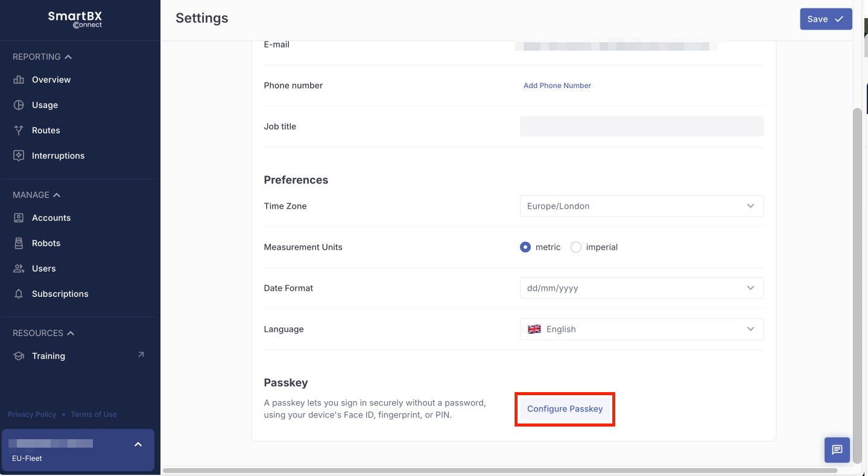Viewport: 868px width, 476px height.
Task: Click the Add Phone Number link
Action: pyautogui.click(x=557, y=86)
